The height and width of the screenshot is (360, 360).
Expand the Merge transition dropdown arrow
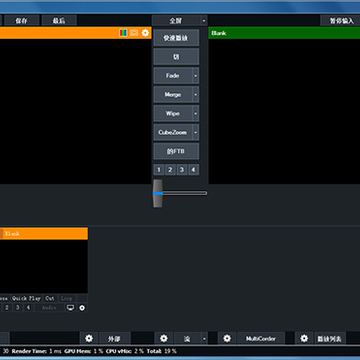(x=196, y=95)
